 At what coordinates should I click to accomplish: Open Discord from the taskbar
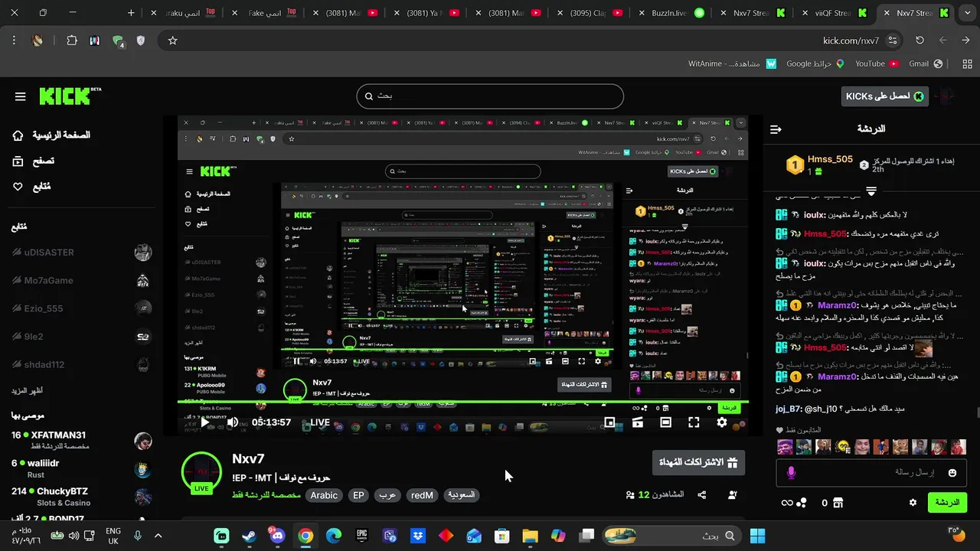(277, 536)
